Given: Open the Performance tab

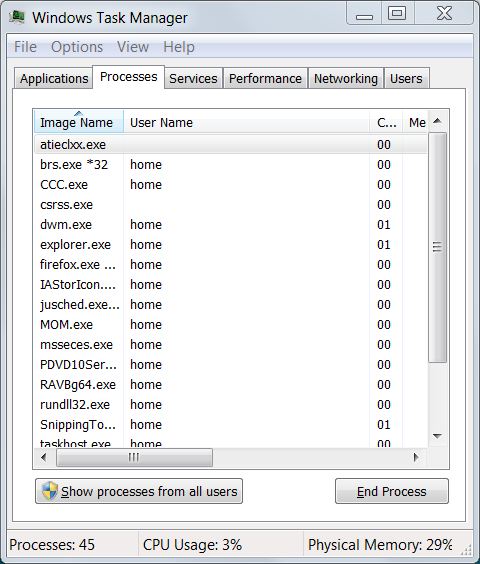Looking at the screenshot, I should pyautogui.click(x=265, y=78).
